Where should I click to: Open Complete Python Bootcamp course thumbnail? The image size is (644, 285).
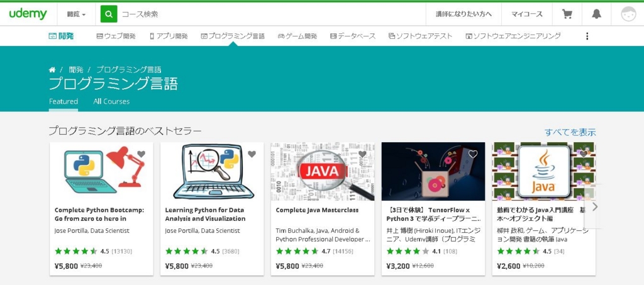point(101,171)
